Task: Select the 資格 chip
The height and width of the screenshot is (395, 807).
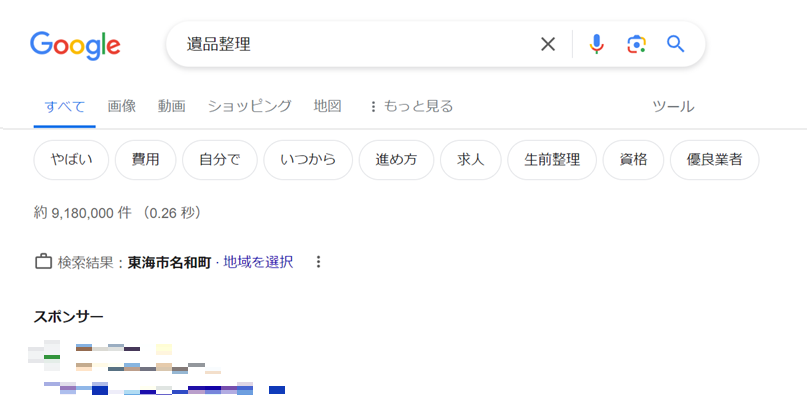Action: coord(634,160)
